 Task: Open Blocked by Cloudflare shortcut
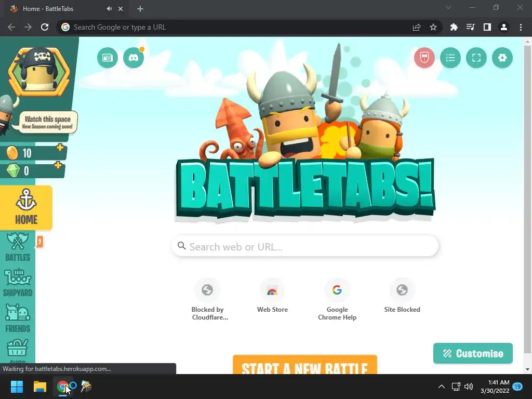207,299
